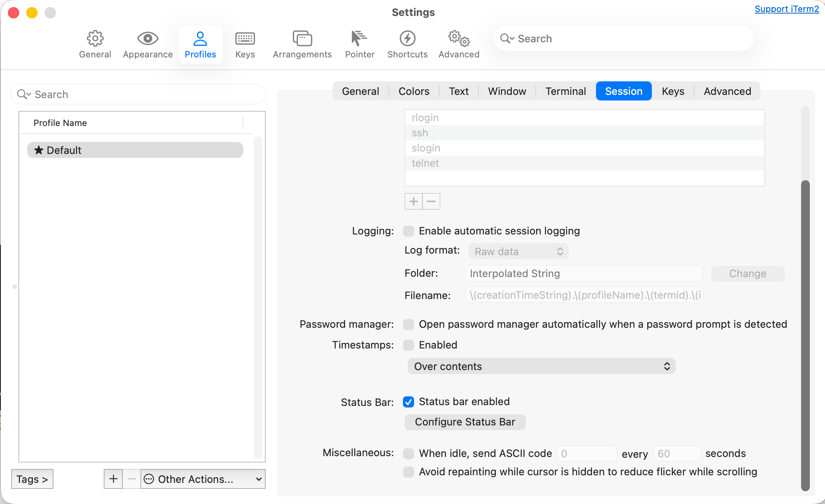Viewport: 825px width, 504px height.
Task: Open Arrangements window icon
Action: 302,39
